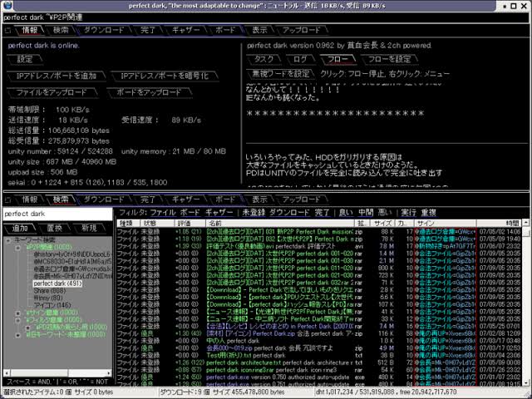Open the ギャザー tab in the info pane
The width and height of the screenshot is (532, 399).
[185, 30]
